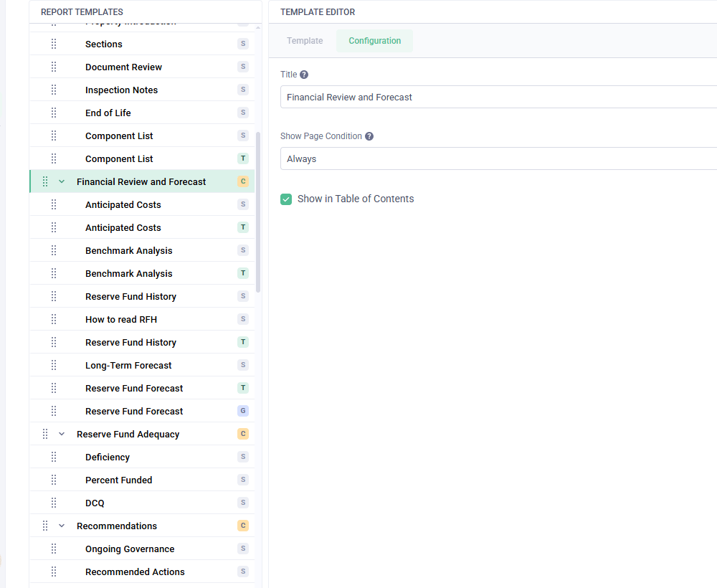717x588 pixels.
Task: Collapse Financial Review and Forecast chapter
Action: [62, 181]
